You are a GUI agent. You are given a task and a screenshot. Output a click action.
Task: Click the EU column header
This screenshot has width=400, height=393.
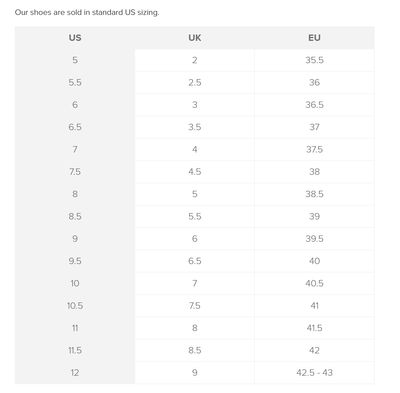(314, 38)
